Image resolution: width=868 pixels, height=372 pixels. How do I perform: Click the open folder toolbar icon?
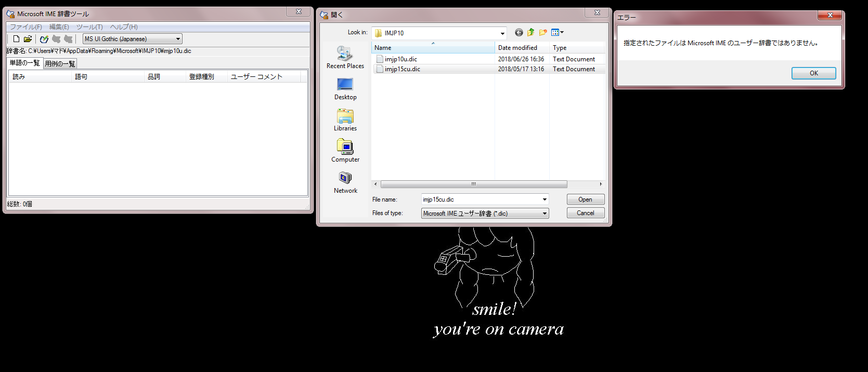pos(28,39)
